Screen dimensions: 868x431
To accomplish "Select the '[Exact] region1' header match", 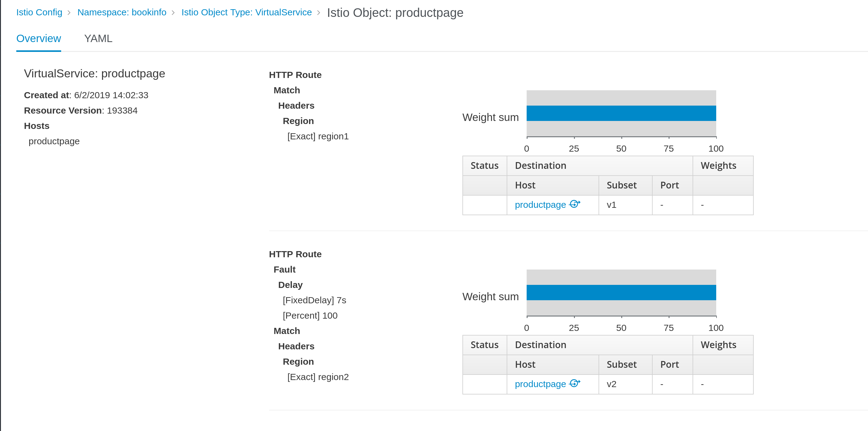I will (x=318, y=136).
